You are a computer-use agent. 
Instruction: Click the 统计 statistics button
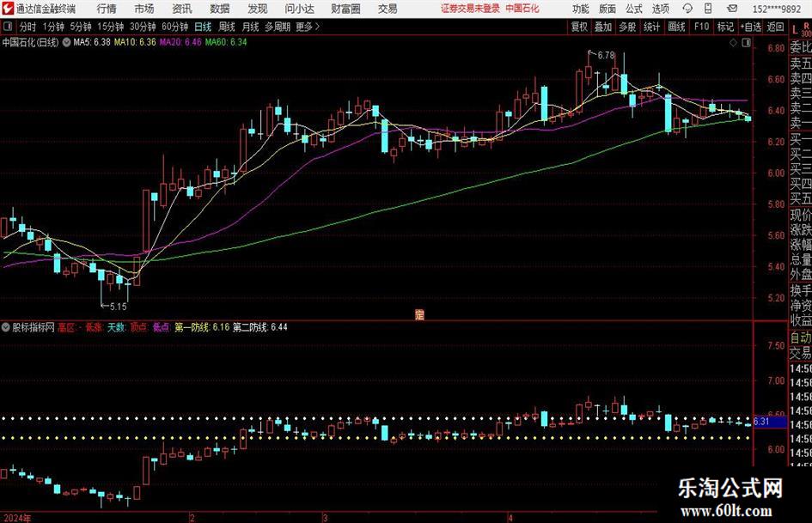tap(651, 27)
